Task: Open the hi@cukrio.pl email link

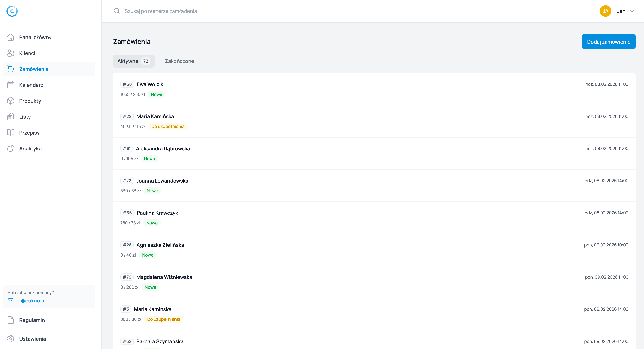Action: click(x=31, y=300)
